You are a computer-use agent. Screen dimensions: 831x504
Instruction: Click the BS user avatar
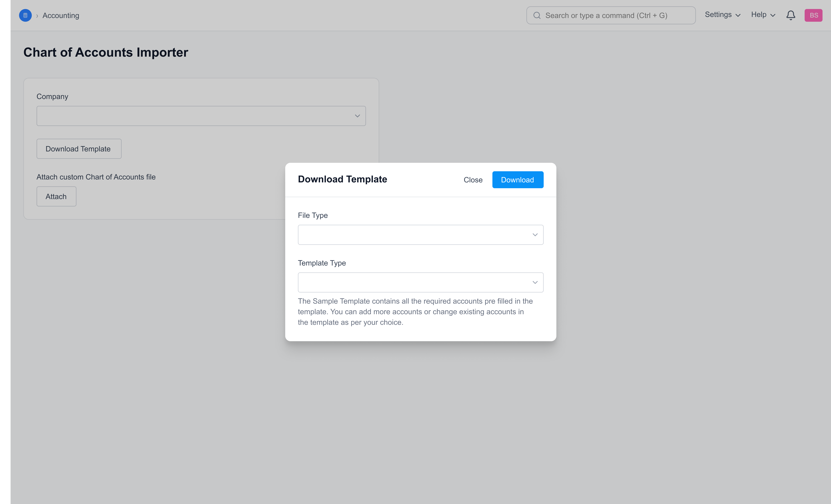click(813, 15)
